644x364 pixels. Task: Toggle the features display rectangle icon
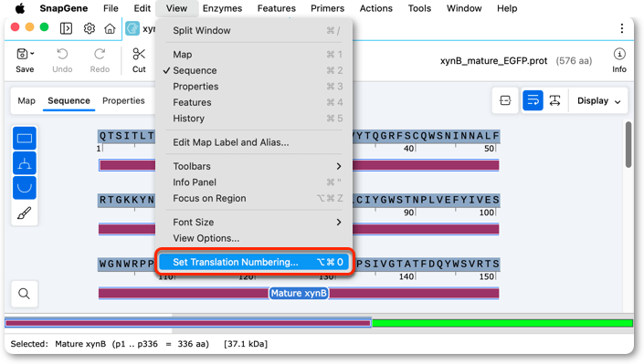[25, 139]
